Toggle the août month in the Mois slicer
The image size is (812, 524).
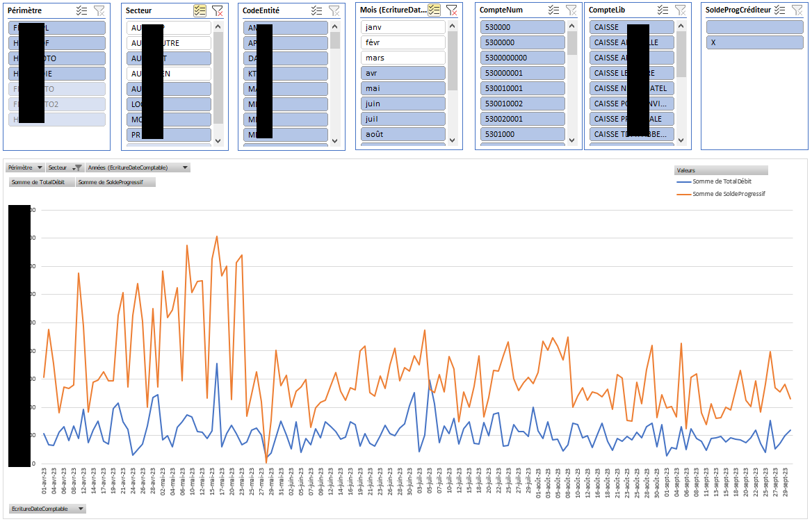(403, 134)
